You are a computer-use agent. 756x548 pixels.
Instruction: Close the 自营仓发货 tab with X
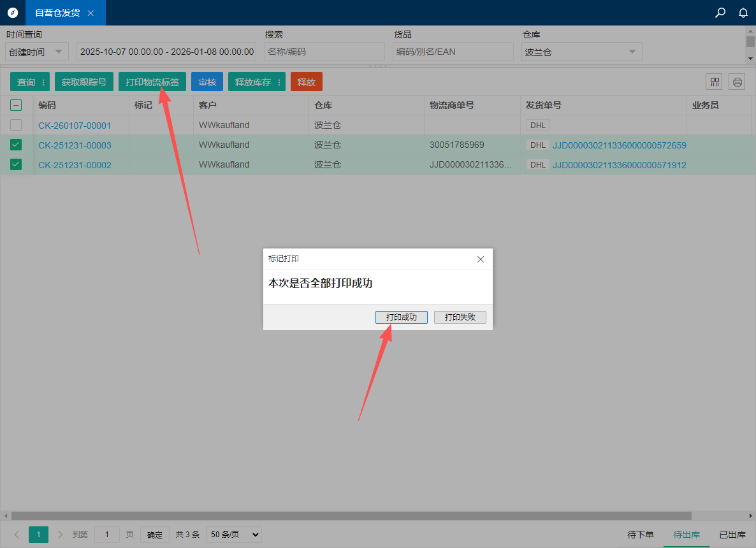click(x=91, y=13)
